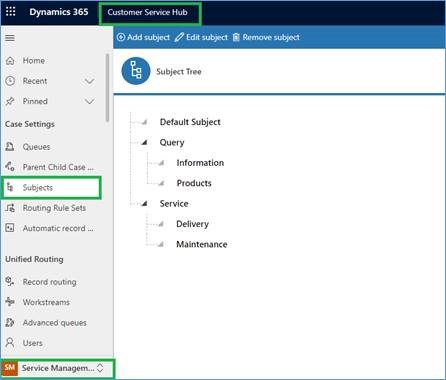Click the Workstreams icon

pos(10,302)
